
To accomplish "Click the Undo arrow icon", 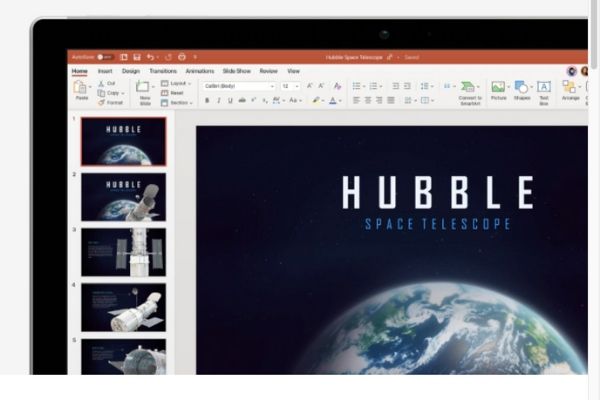I will point(150,57).
